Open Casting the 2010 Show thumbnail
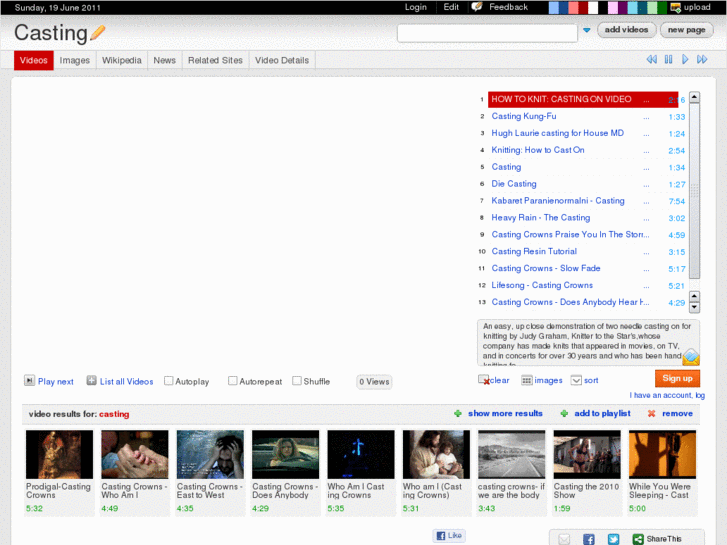The image size is (727, 545). 587,454
